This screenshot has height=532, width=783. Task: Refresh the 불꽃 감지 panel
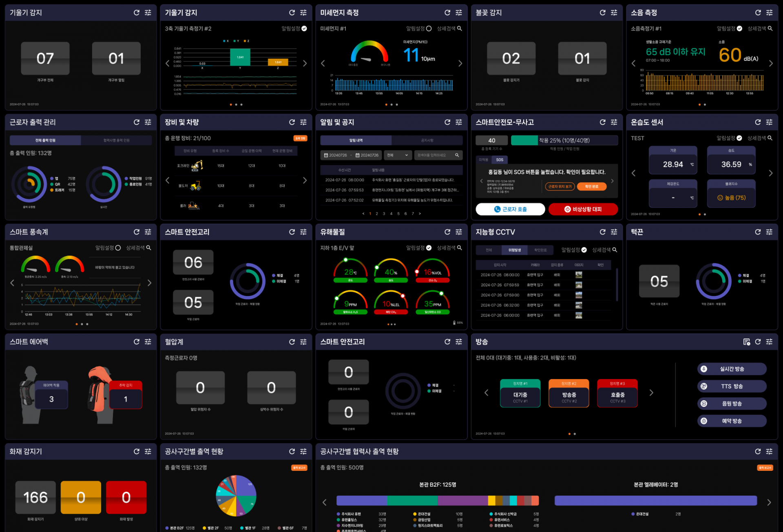click(x=603, y=13)
